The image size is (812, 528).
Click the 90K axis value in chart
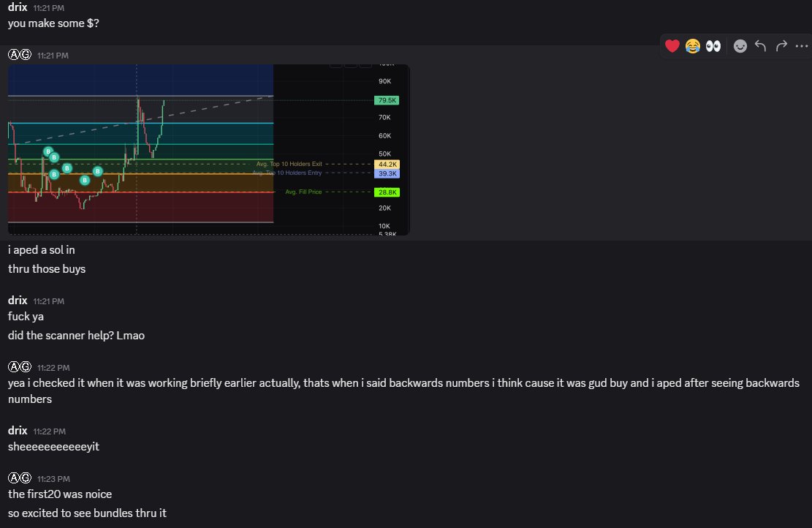click(384, 81)
